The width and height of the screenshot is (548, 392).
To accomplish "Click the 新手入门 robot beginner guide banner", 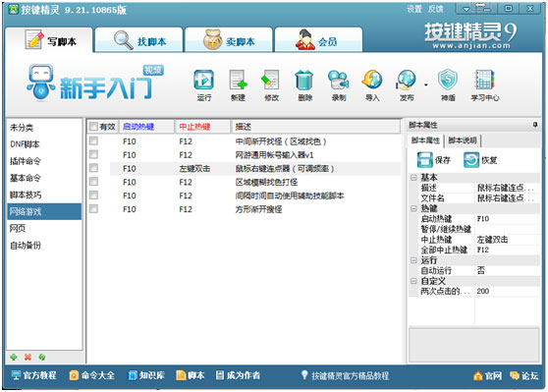I will click(x=94, y=84).
